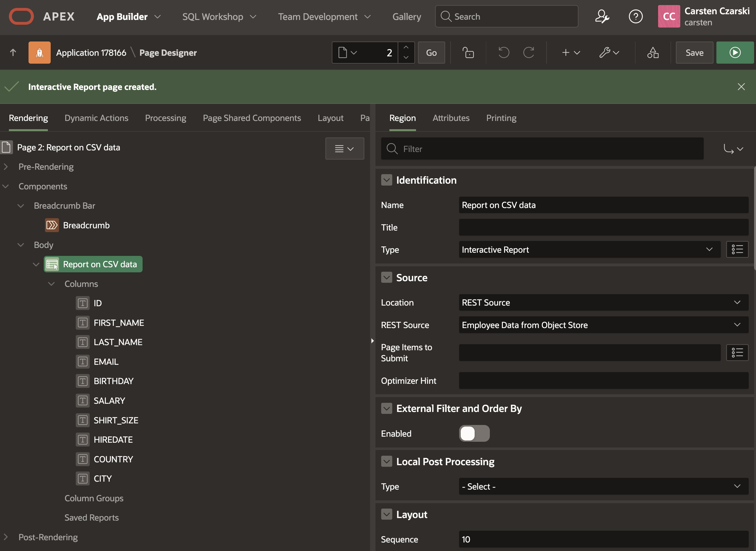Open the Attributes tab
756x551 pixels.
451,118
